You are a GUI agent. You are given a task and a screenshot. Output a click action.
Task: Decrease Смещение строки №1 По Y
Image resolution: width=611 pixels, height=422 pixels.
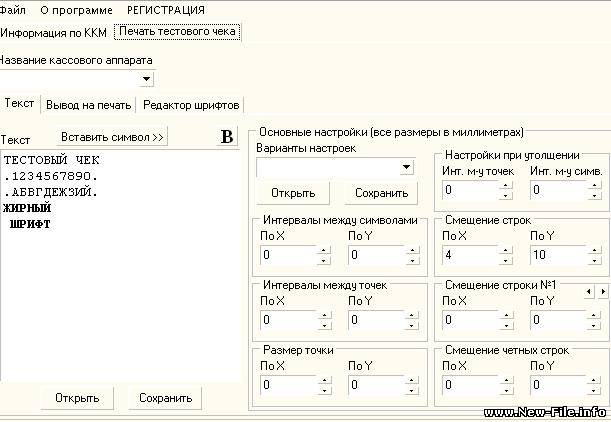593,325
